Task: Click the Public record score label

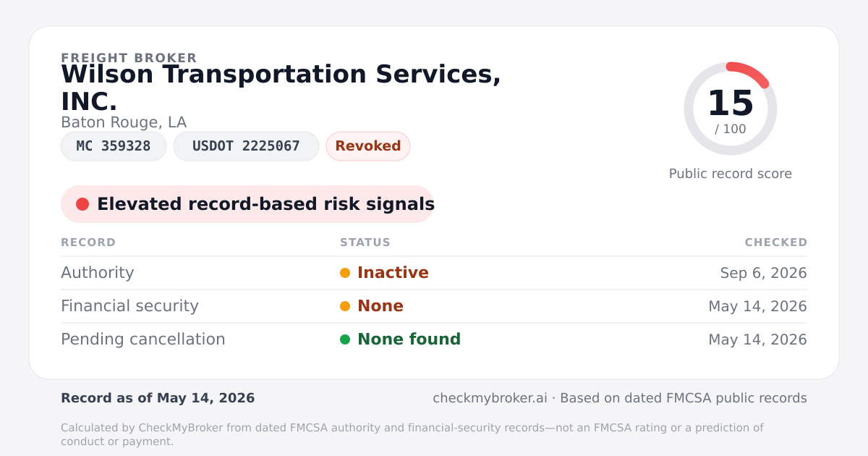Action: pyautogui.click(x=731, y=174)
